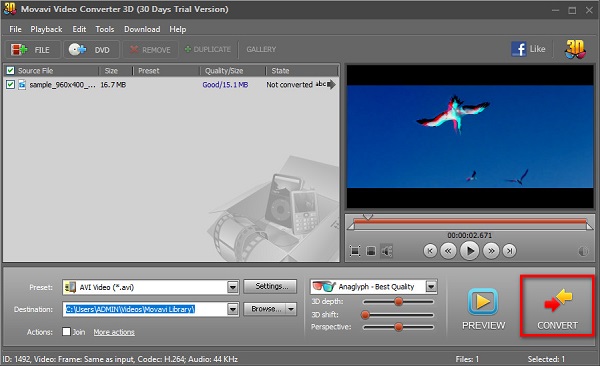The image size is (600, 366).
Task: Toggle full screen preview icon
Action: 355,251
